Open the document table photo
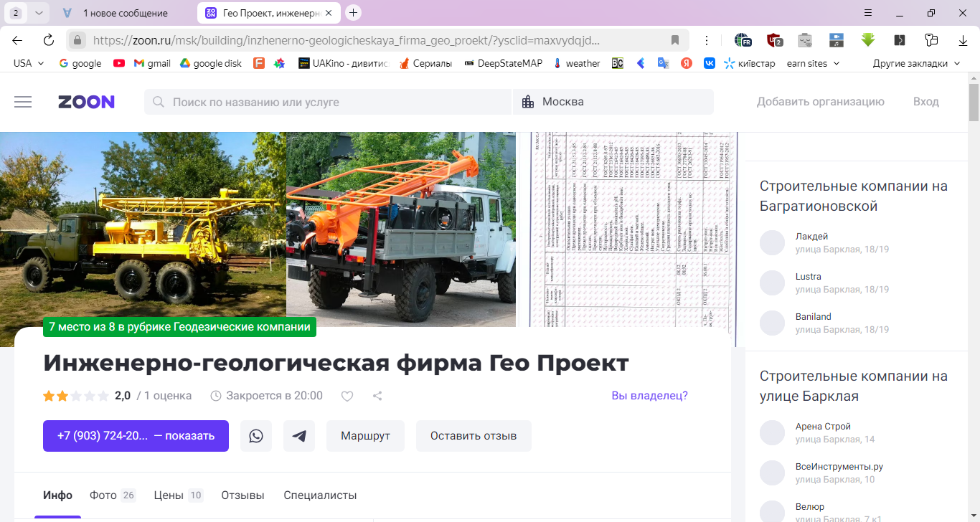Screen dimensions: 980x522 pyautogui.click(x=627, y=229)
